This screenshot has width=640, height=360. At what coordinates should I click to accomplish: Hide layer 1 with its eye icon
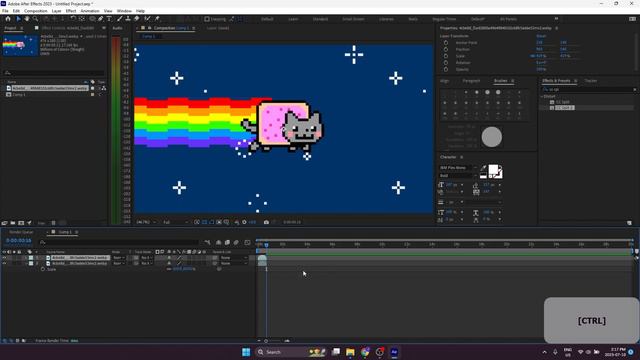pos(4,258)
